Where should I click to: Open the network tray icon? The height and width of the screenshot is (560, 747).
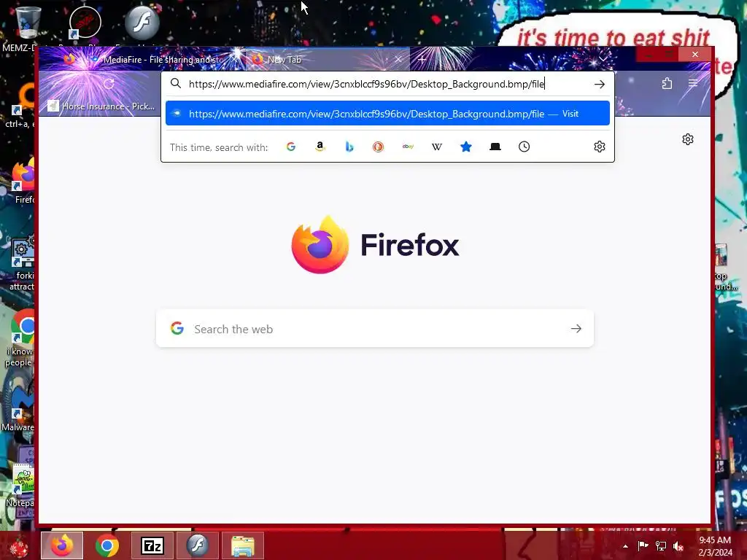click(661, 545)
